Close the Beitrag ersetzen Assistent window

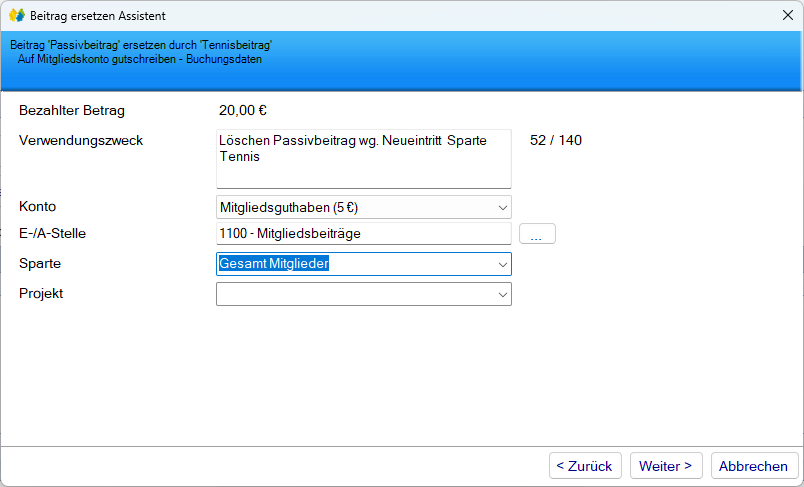(786, 16)
